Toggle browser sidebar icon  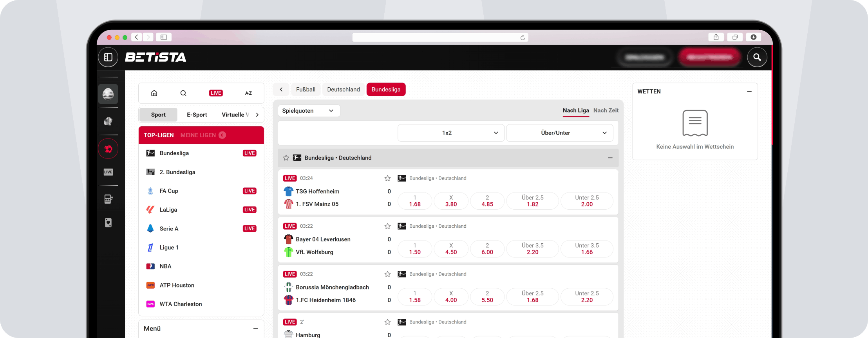click(x=164, y=37)
